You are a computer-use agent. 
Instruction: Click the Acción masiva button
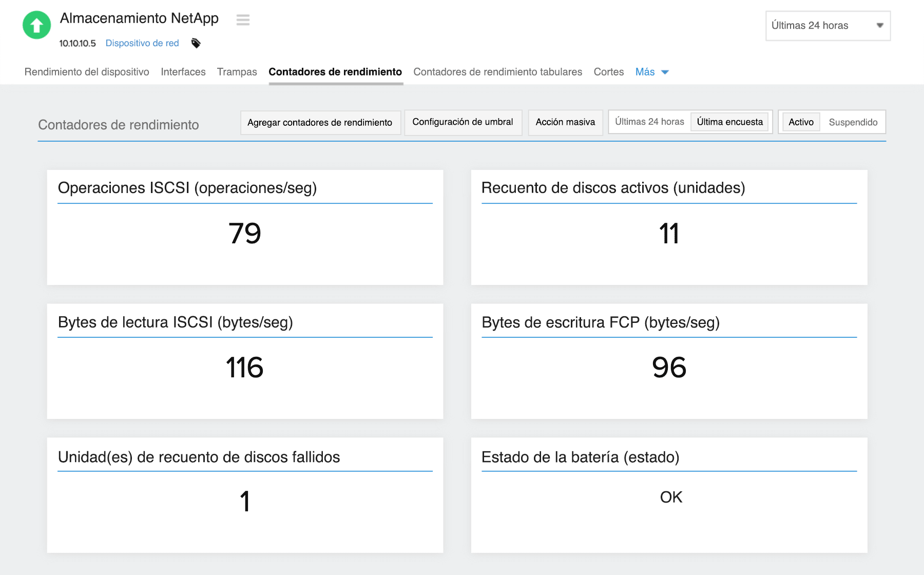click(565, 122)
